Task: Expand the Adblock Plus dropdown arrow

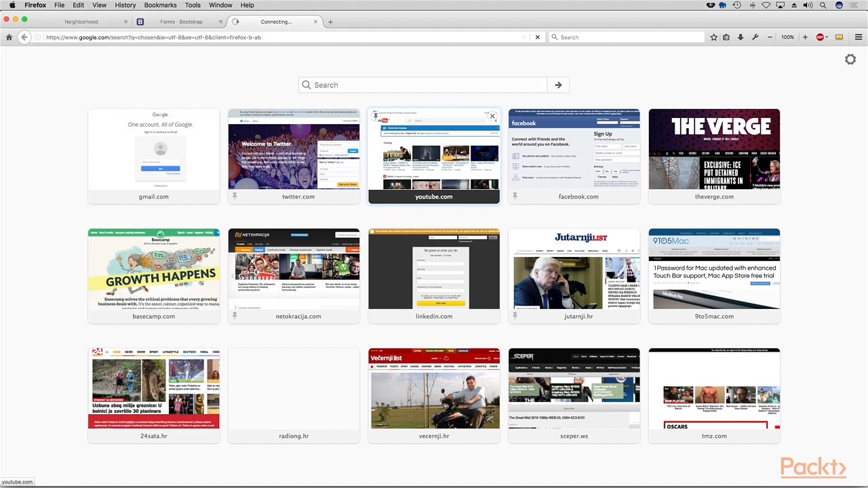Action: [x=827, y=37]
